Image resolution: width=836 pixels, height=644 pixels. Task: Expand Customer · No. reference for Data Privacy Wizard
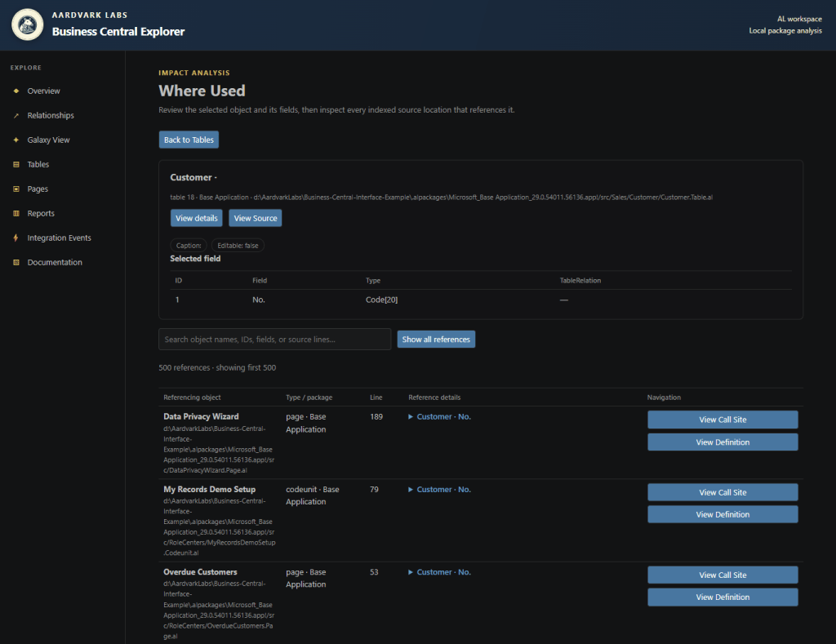[440, 417]
